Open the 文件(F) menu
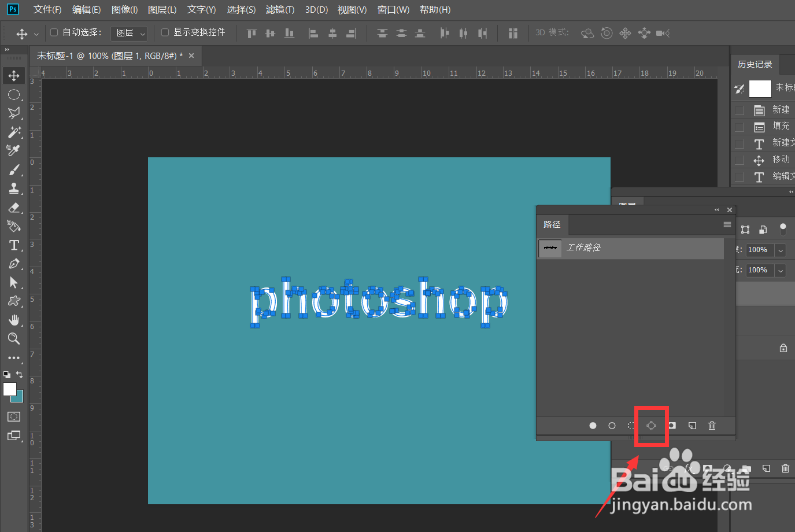 [47, 10]
